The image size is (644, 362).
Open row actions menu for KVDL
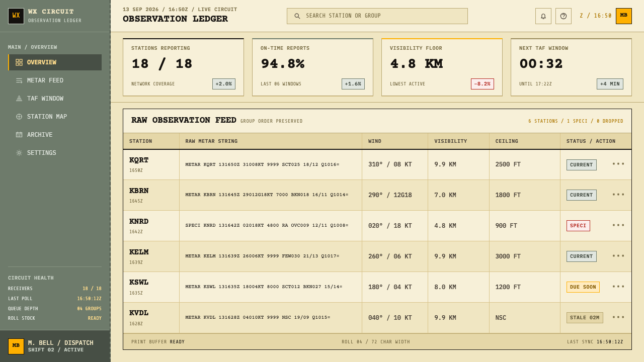(618, 318)
